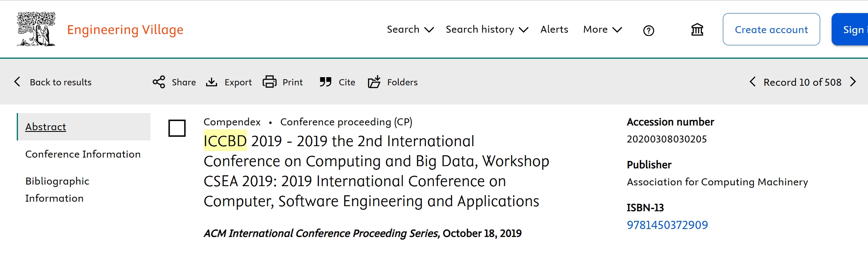868x258 pixels.
Task: Open the More dropdown menu
Action: coord(602,29)
